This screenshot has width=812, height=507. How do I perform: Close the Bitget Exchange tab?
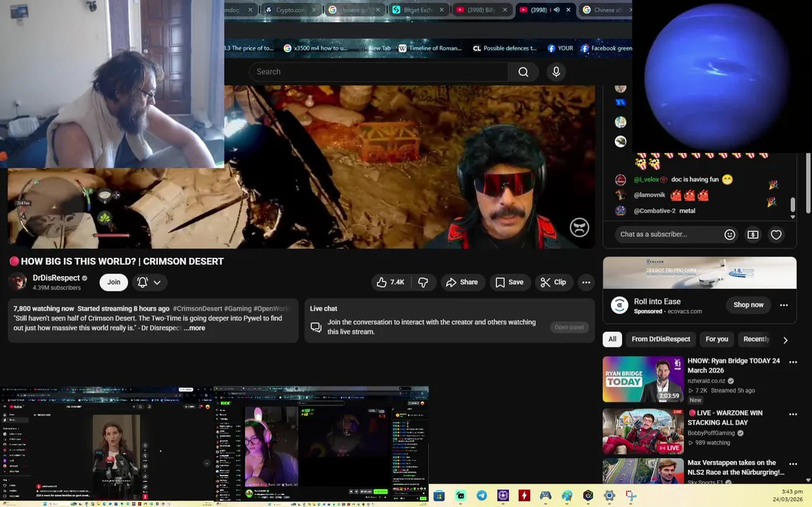441,10
